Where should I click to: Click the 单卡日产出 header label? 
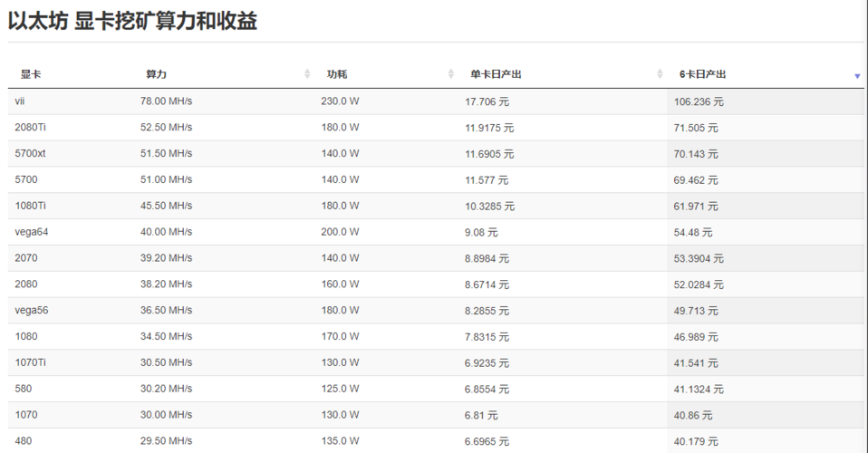tap(496, 74)
